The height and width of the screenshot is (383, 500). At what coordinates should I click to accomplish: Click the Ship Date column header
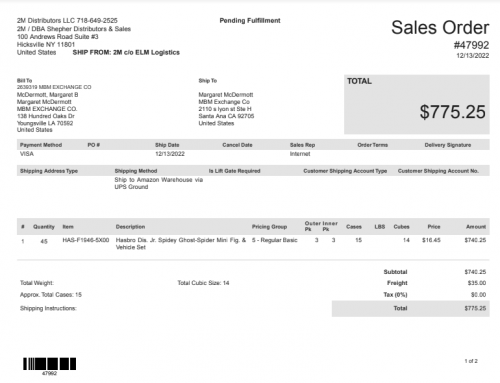(x=167, y=145)
